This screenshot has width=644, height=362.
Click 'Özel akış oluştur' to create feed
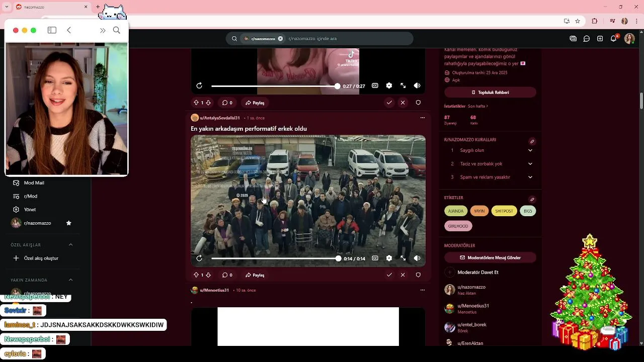[x=40, y=258]
